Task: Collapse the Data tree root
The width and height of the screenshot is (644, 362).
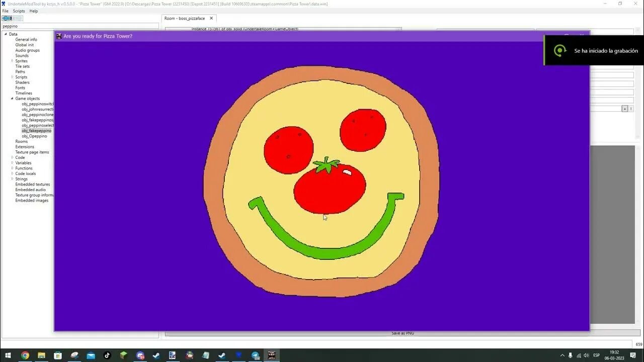Action: pyautogui.click(x=6, y=34)
